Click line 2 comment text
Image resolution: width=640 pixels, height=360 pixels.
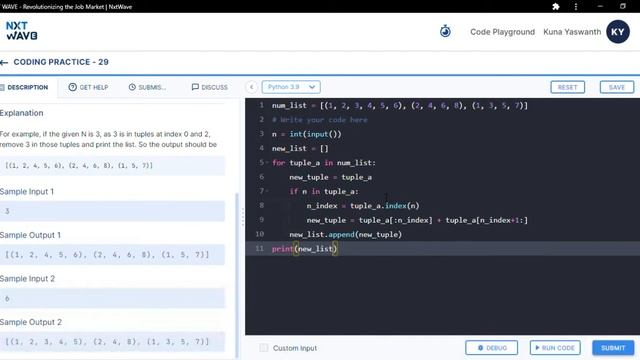coord(320,120)
